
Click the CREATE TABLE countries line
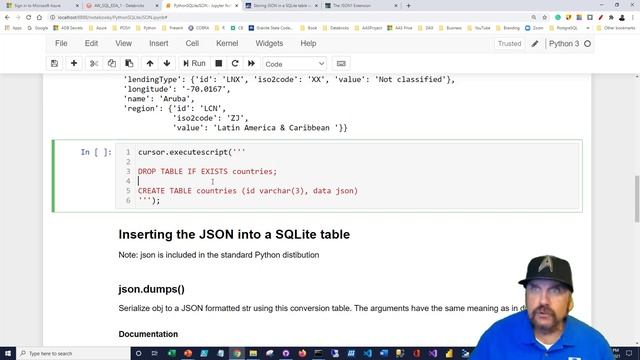pos(248,191)
